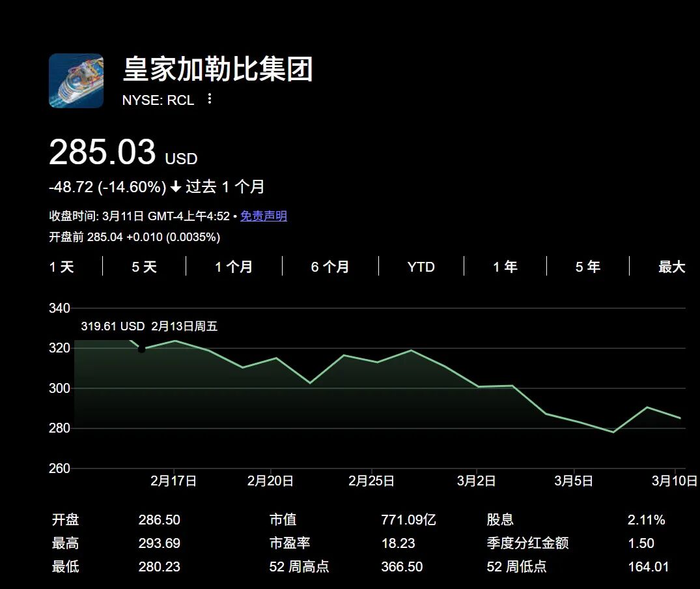Click the 市值 value 771.09亿
700x589 pixels.
pyautogui.click(x=408, y=520)
